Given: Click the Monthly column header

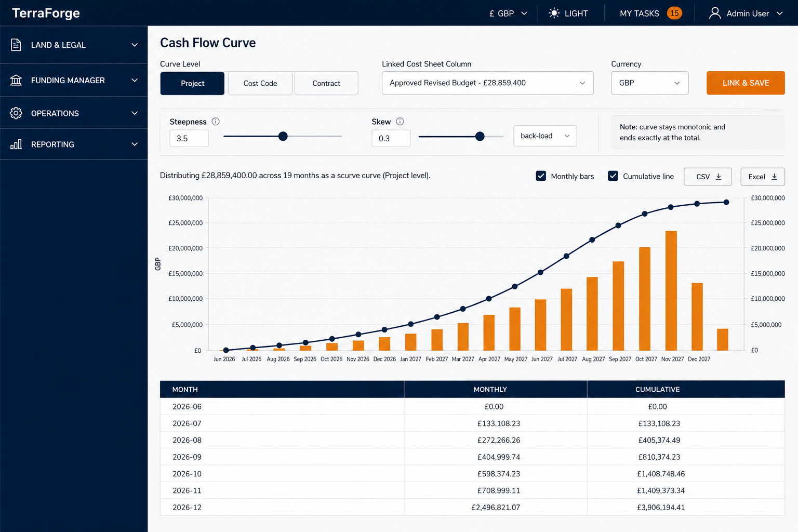Looking at the screenshot, I should (496, 389).
